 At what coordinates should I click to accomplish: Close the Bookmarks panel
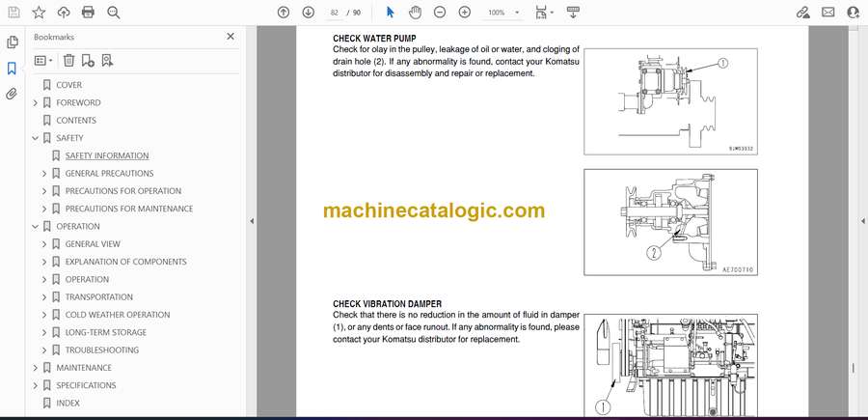click(231, 37)
